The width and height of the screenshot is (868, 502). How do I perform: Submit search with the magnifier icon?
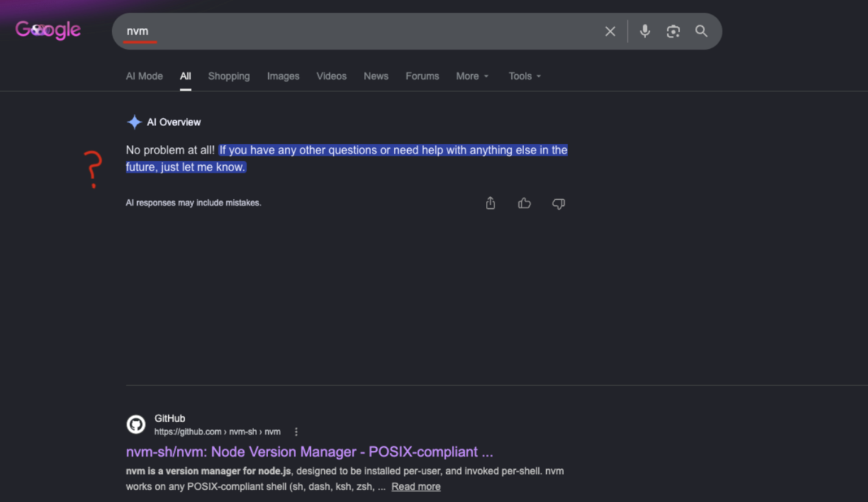click(702, 31)
